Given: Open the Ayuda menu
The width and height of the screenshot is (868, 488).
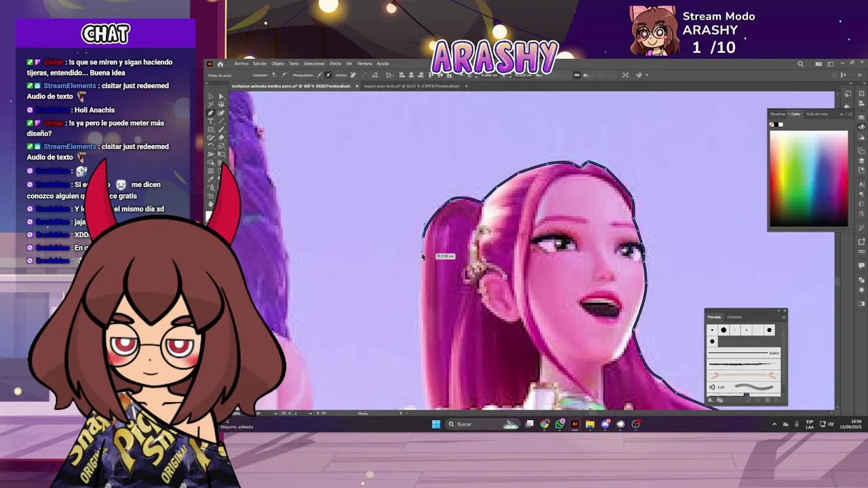Looking at the screenshot, I should [x=383, y=64].
